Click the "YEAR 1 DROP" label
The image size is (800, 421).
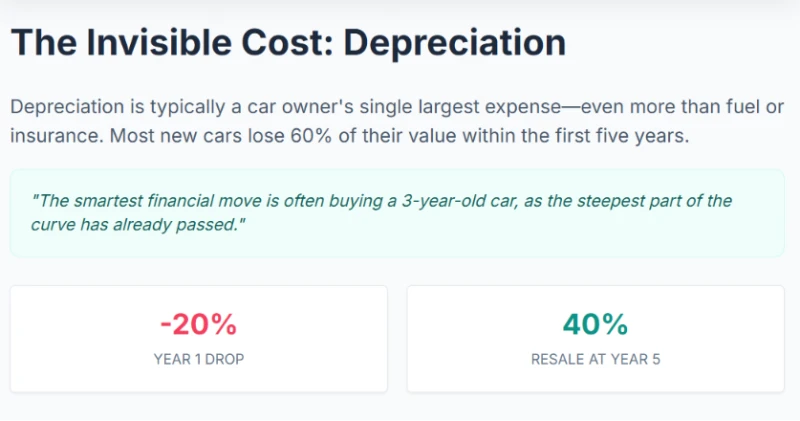[199, 359]
